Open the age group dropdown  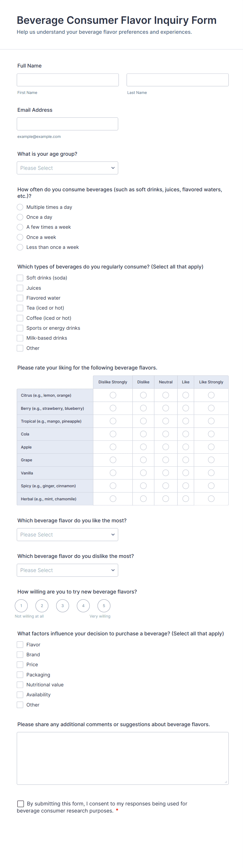click(x=67, y=168)
